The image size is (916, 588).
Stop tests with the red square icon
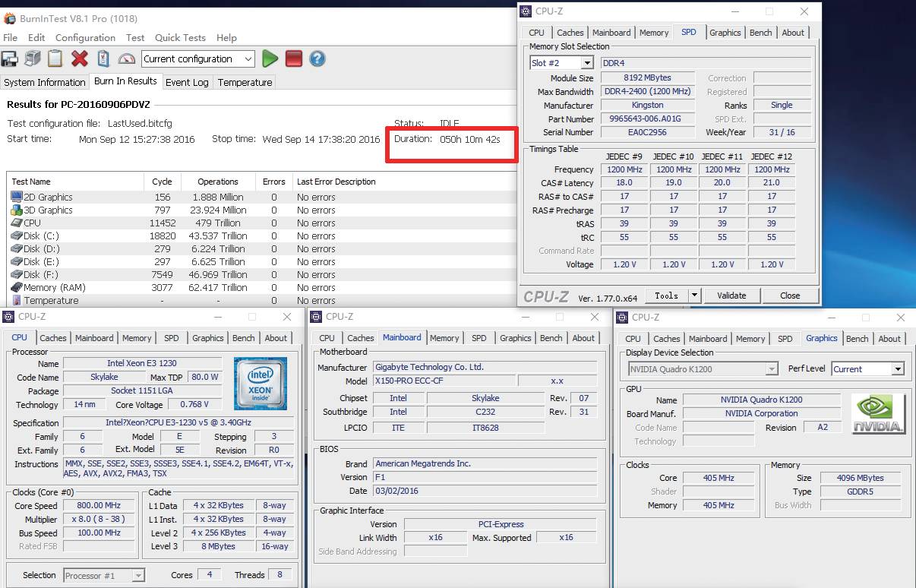(294, 58)
